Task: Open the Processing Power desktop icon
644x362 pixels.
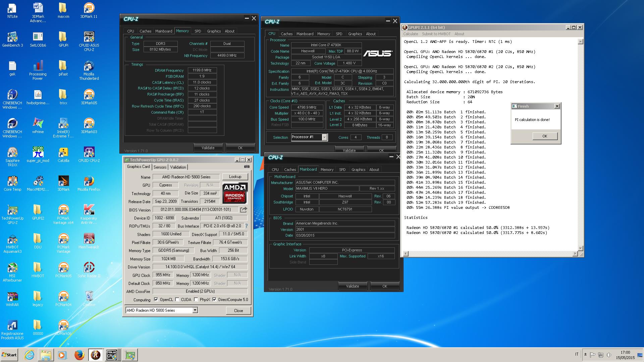Action: pyautogui.click(x=38, y=70)
